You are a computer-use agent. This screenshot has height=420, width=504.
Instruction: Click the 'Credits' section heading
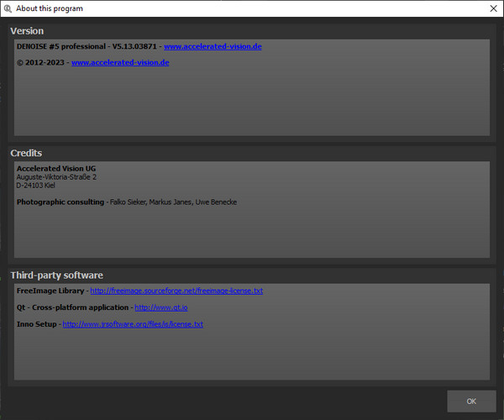[x=26, y=153]
